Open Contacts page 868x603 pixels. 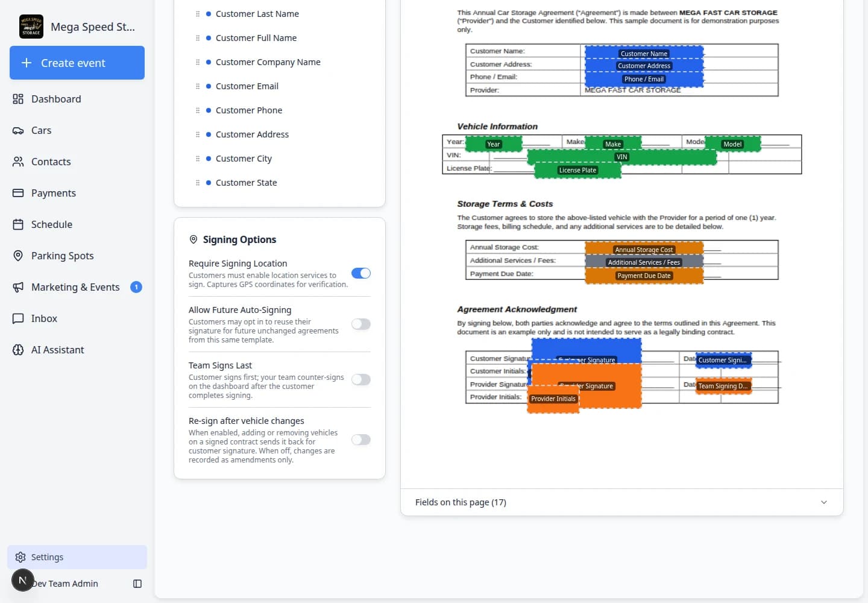tap(77, 162)
